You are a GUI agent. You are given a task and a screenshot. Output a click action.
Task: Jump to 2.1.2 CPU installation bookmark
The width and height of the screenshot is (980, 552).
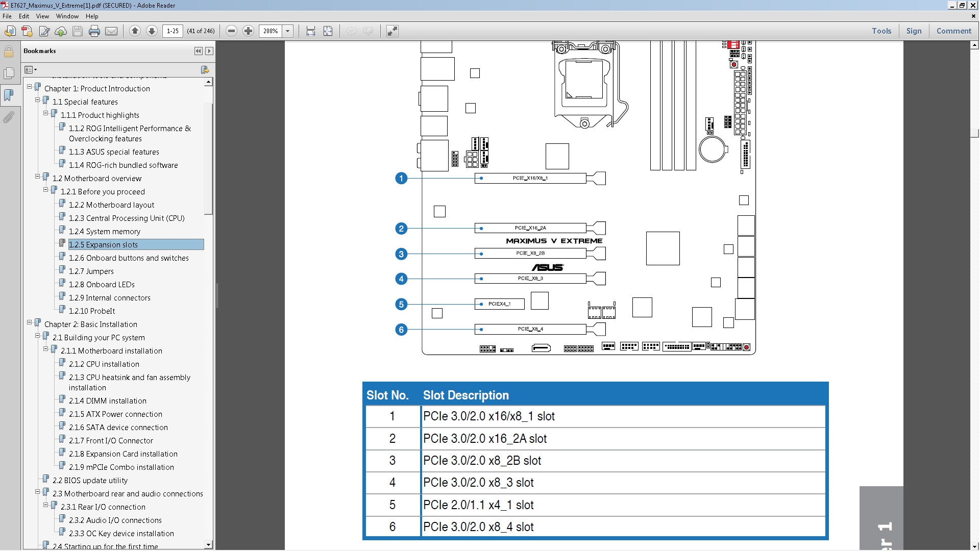click(104, 364)
